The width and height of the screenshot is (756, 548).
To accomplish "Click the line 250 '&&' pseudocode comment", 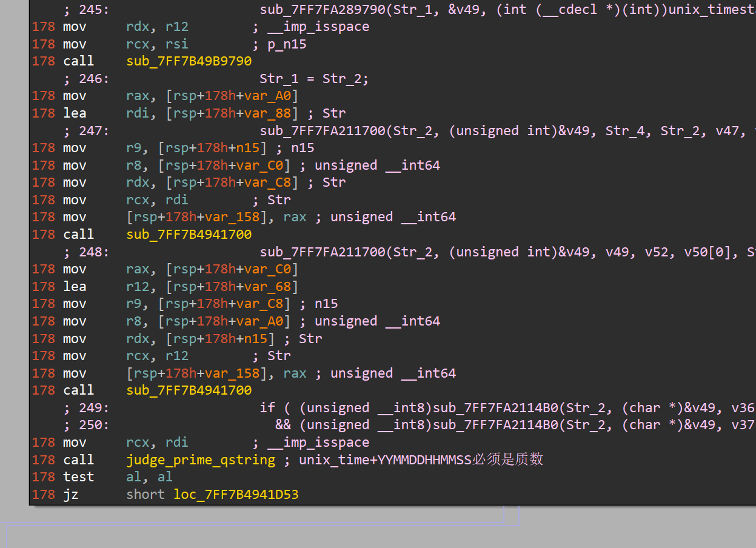I will point(409,425).
